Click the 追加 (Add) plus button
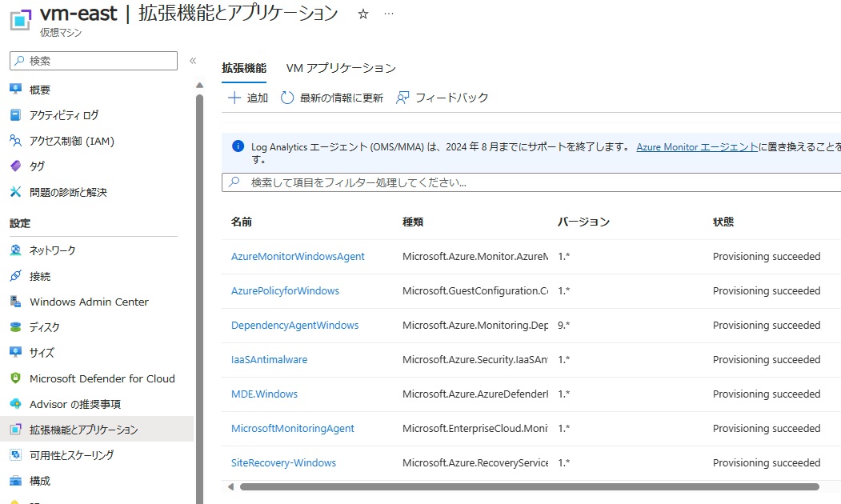841x504 pixels. pos(247,98)
